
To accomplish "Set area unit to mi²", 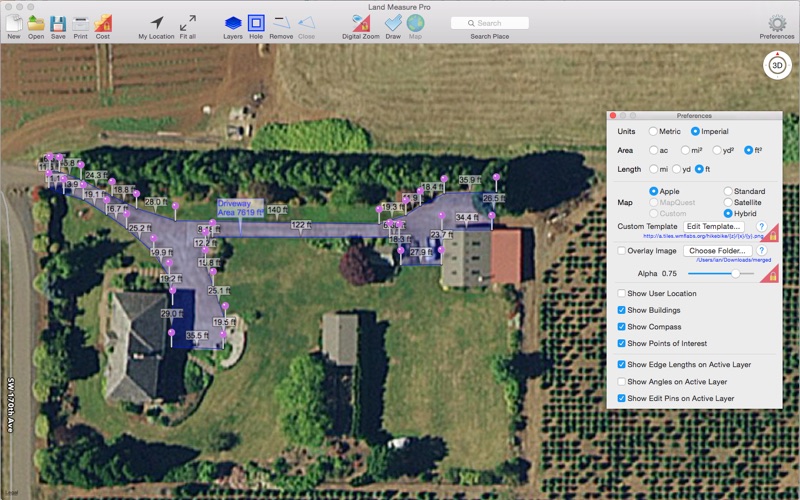I will 685,150.
